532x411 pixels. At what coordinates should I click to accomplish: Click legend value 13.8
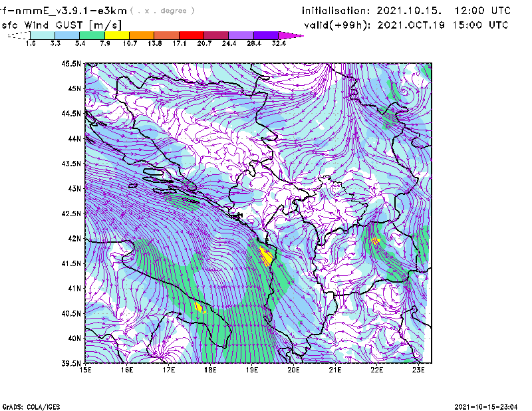155,43
